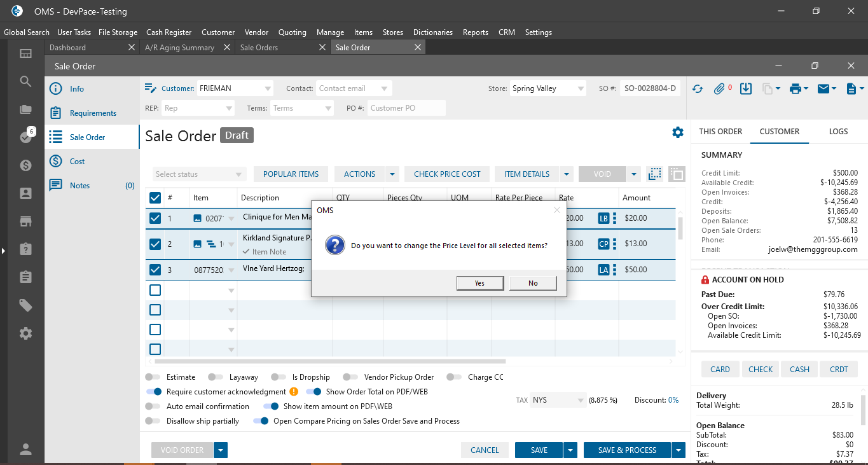Click the dollar coin icon in left sidebar

click(25, 165)
